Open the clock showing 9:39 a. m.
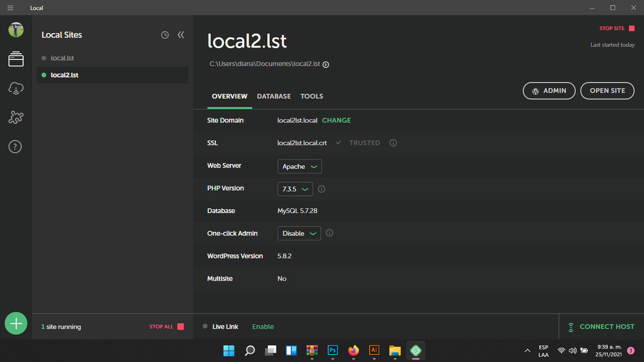 (x=609, y=350)
